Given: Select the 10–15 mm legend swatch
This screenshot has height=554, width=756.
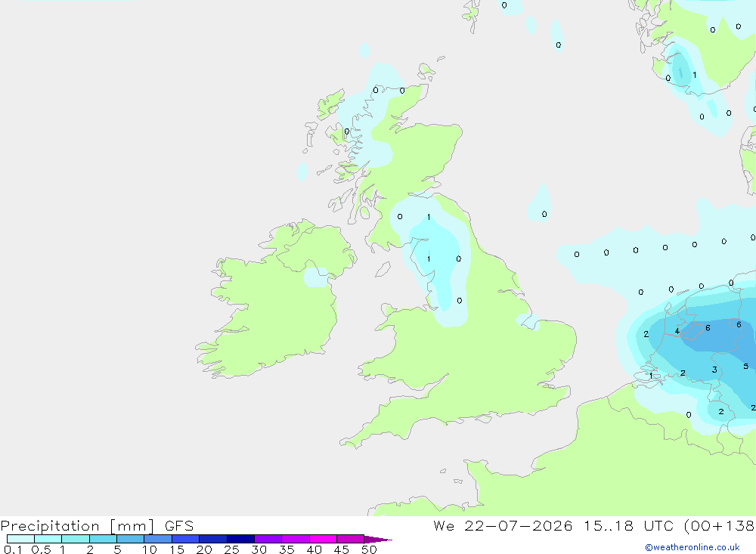Looking at the screenshot, I should click(158, 539).
